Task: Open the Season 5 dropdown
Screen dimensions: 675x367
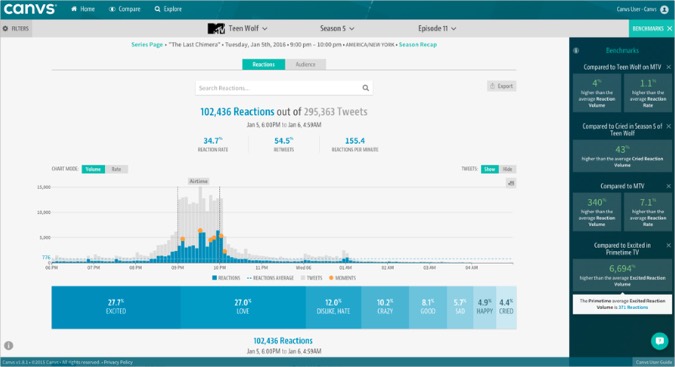Action: point(337,28)
